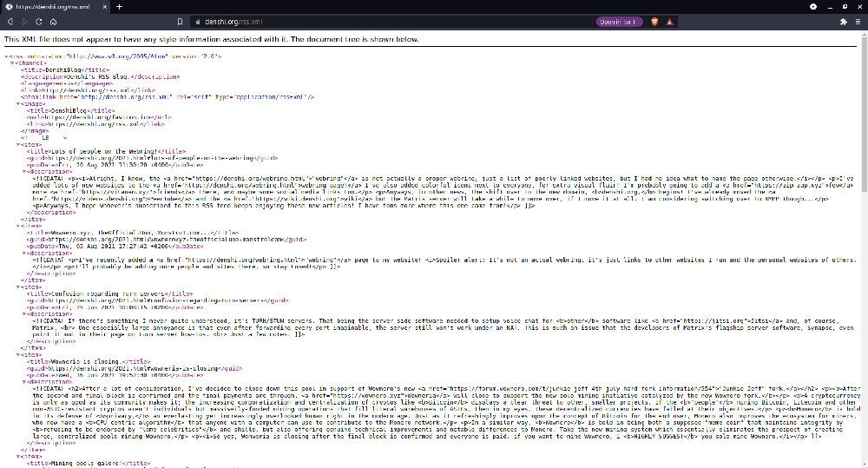Click title 'Lots of people on the Webring!'

[105, 151]
